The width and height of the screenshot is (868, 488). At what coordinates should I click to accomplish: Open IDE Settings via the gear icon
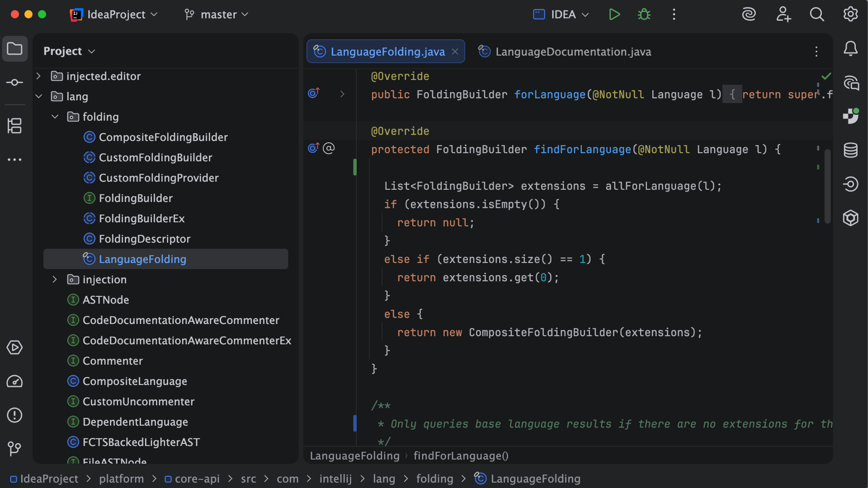point(850,14)
